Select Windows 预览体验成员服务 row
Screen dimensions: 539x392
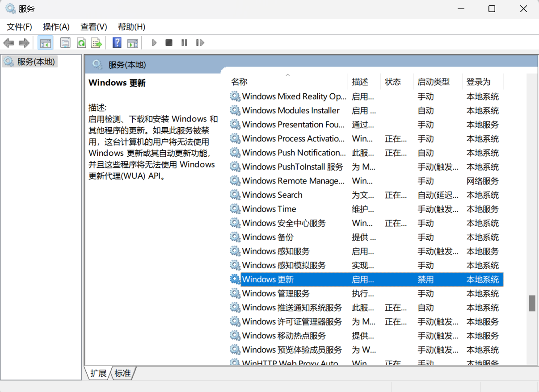coord(366,350)
